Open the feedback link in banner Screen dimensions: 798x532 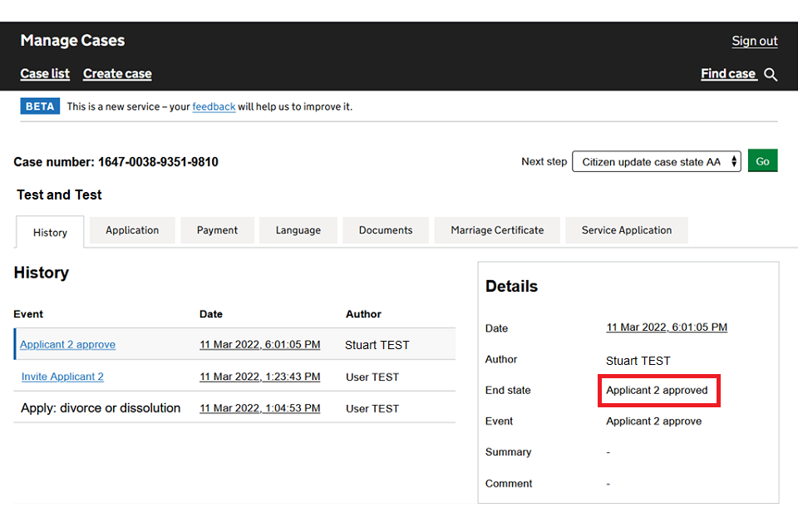[x=214, y=106]
